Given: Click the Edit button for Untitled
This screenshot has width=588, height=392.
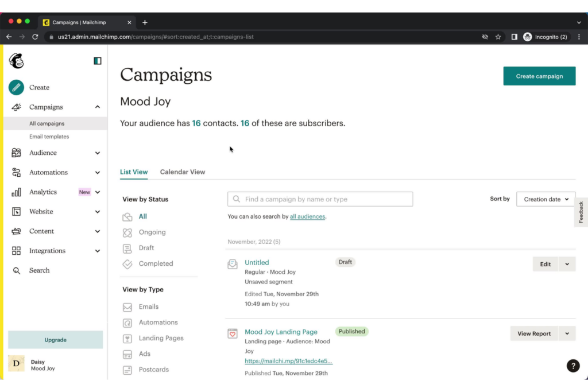Looking at the screenshot, I should click(546, 264).
